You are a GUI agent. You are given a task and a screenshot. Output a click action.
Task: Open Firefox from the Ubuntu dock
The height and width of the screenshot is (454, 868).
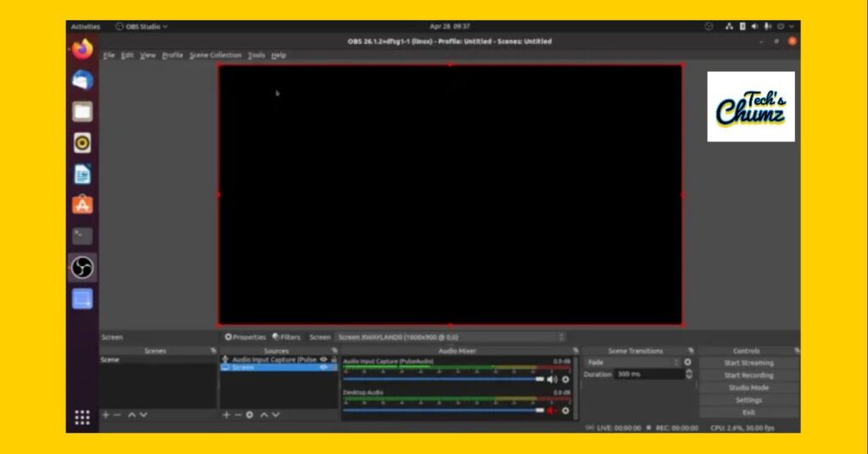coord(82,48)
